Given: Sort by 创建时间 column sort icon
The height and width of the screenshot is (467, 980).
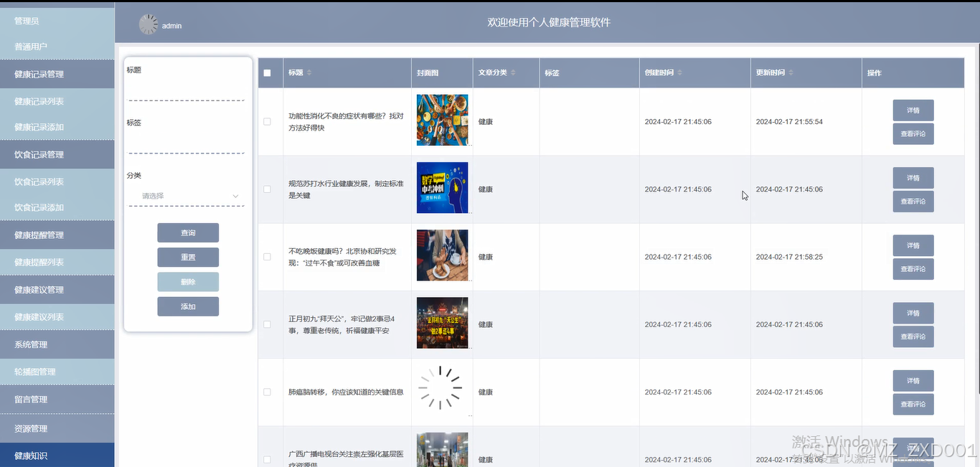Looking at the screenshot, I should click(x=679, y=72).
